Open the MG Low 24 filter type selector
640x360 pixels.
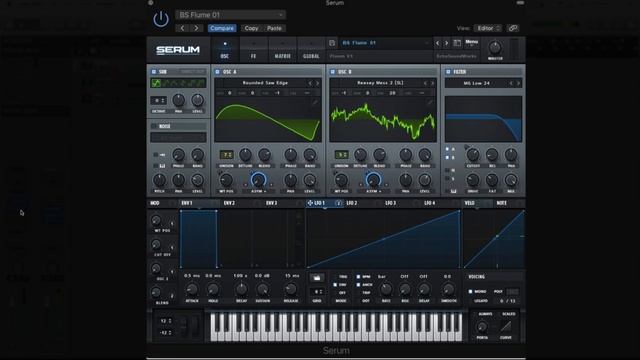tap(477, 83)
